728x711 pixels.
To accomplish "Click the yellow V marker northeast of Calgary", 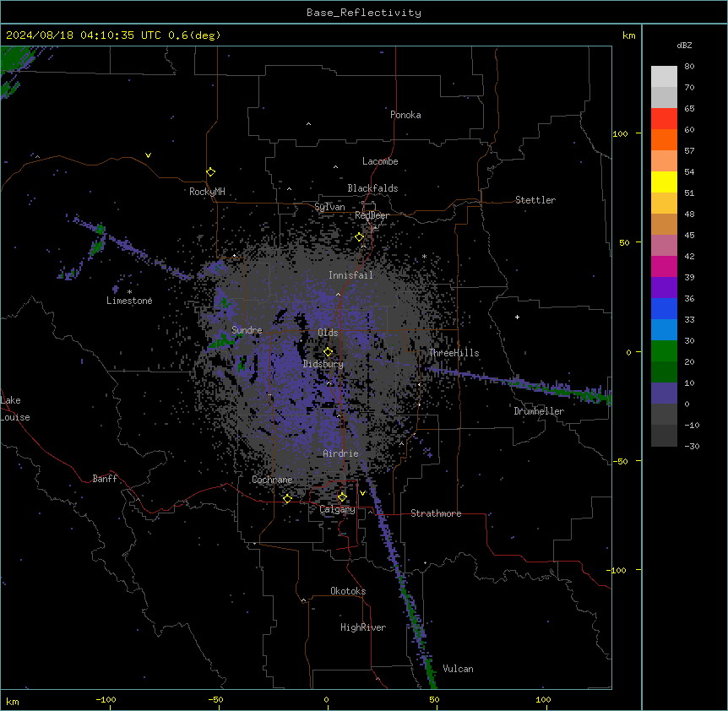I will (362, 493).
